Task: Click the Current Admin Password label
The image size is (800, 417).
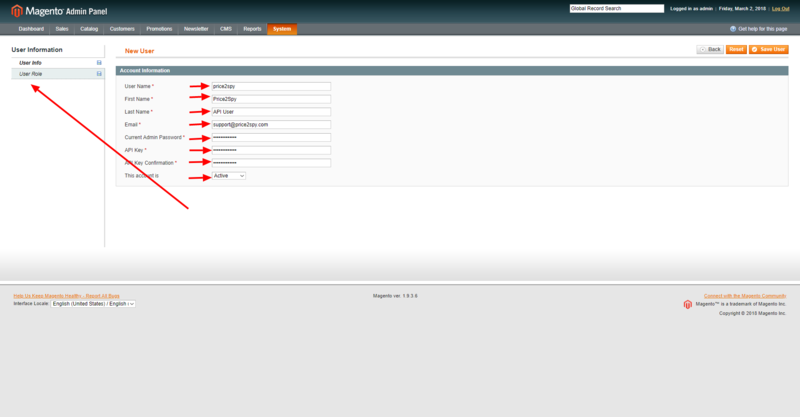Action: [x=153, y=137]
